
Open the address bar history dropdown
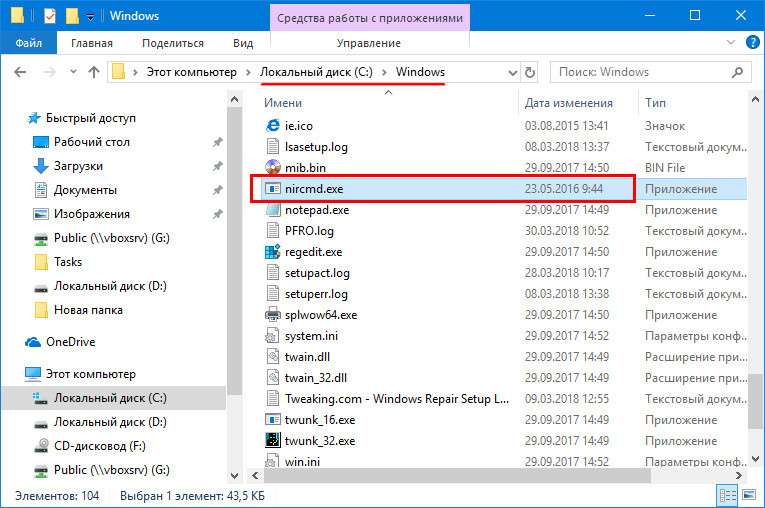pyautogui.click(x=512, y=73)
